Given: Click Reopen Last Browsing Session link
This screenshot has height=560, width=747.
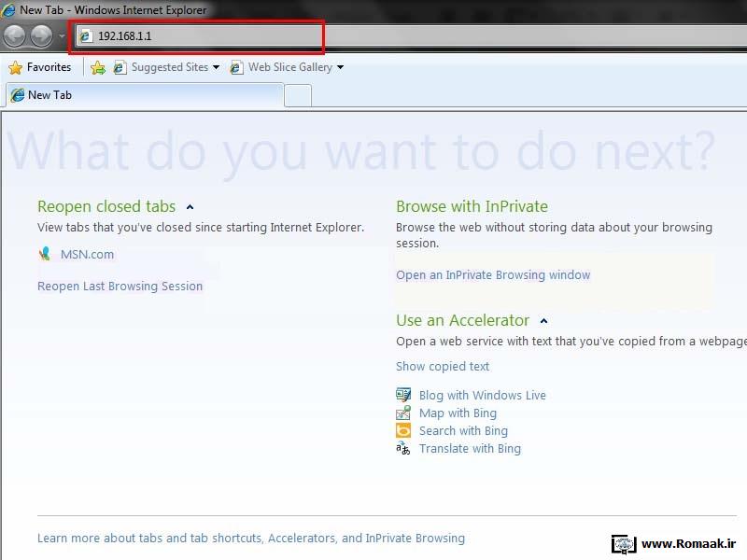Looking at the screenshot, I should 120,287.
